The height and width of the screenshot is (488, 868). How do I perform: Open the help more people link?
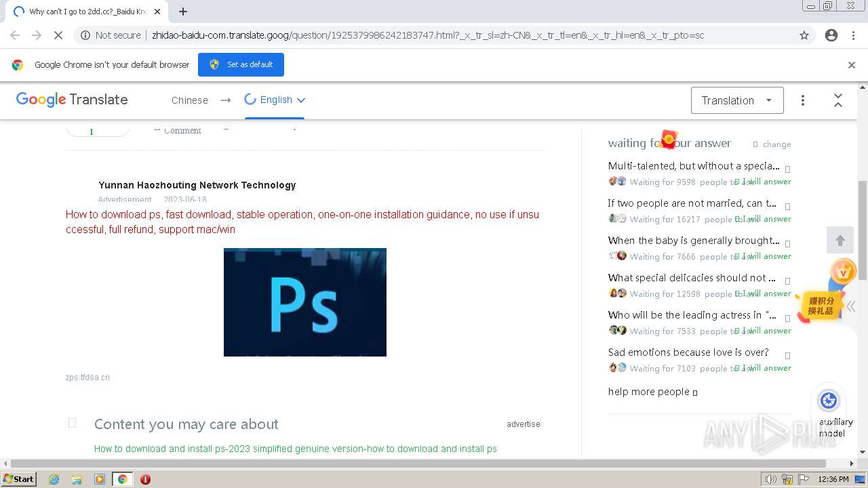click(x=652, y=392)
